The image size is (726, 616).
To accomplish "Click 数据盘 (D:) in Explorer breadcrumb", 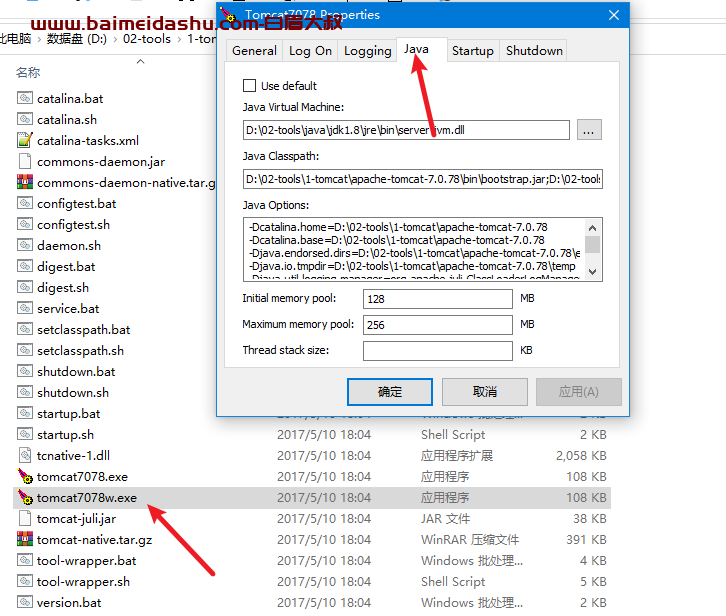I will (x=76, y=39).
